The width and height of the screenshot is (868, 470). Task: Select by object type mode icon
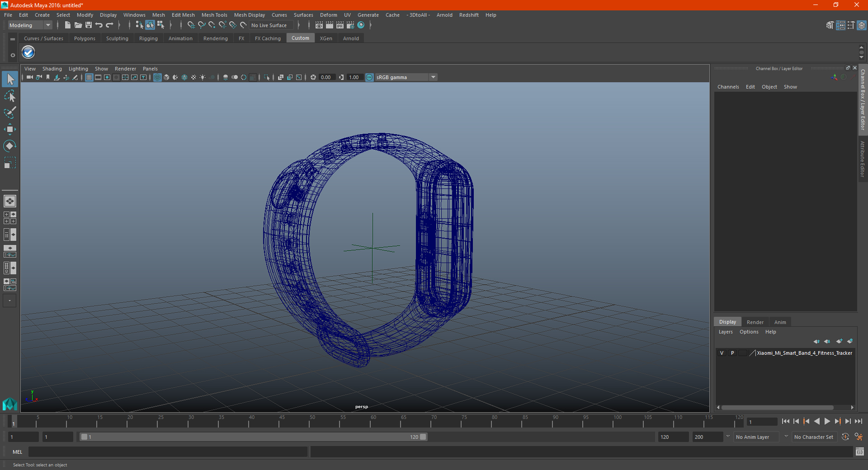150,25
